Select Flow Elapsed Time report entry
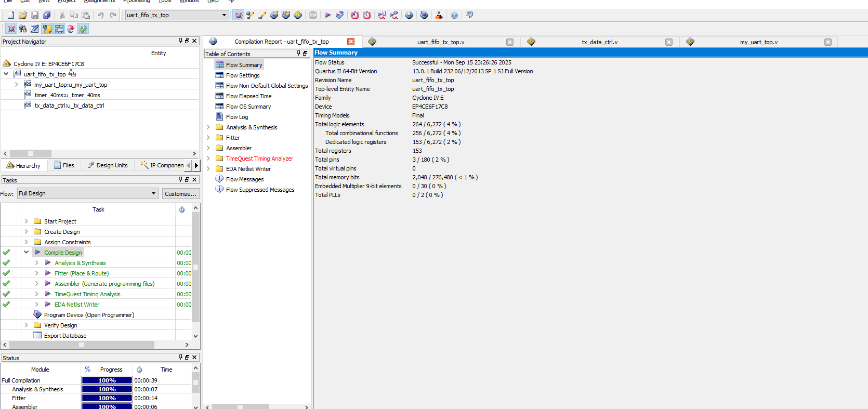 (248, 96)
